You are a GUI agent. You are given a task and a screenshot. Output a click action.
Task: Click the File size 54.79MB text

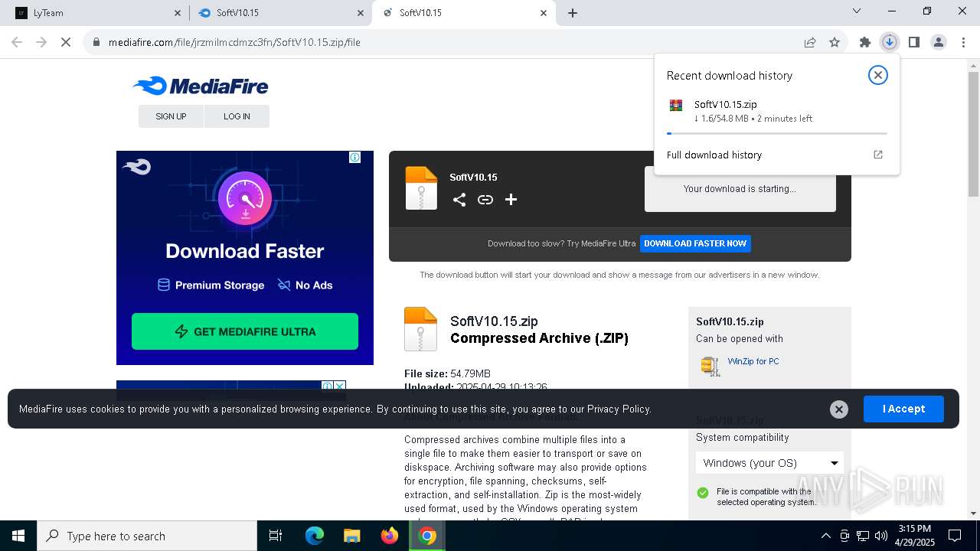pos(447,373)
